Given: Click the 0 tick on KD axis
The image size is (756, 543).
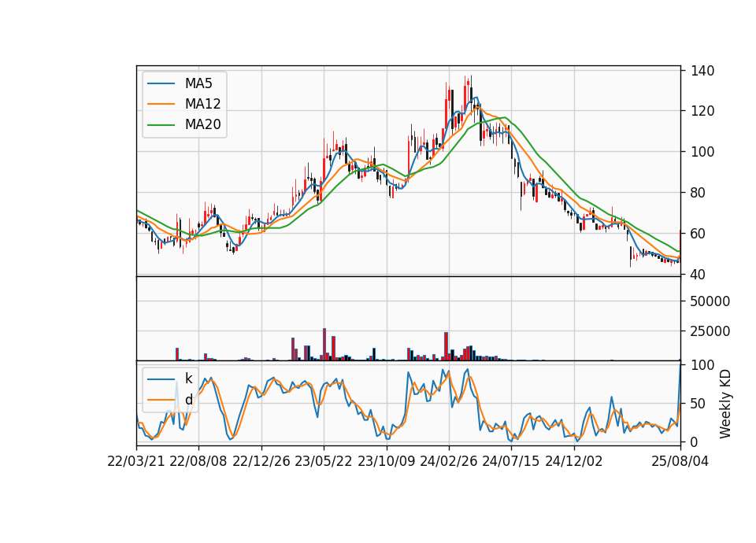Looking at the screenshot, I should [x=695, y=441].
